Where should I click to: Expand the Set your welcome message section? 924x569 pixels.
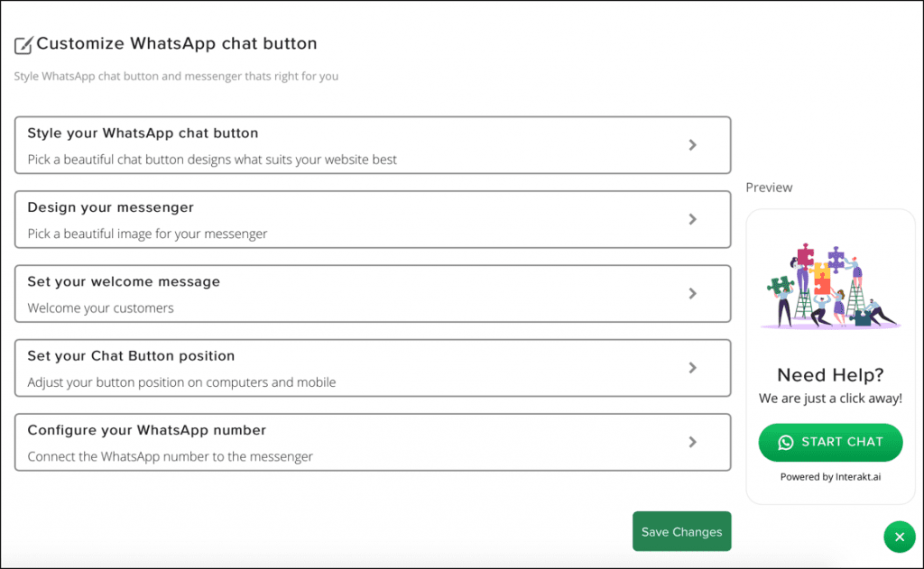tap(361, 294)
